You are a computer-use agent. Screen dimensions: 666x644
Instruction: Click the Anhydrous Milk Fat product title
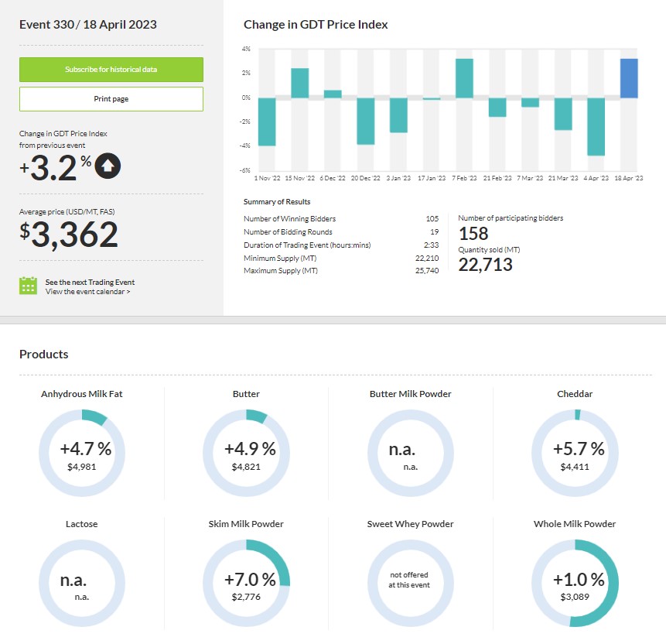point(81,394)
